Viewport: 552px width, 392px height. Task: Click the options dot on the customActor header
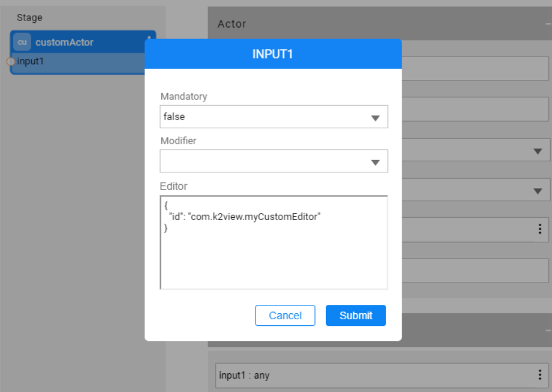point(148,38)
